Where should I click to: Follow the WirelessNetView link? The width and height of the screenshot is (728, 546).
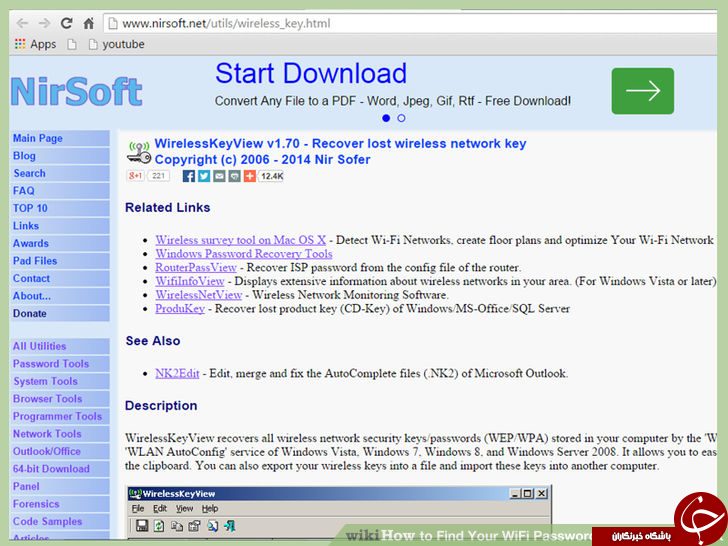tap(199, 295)
